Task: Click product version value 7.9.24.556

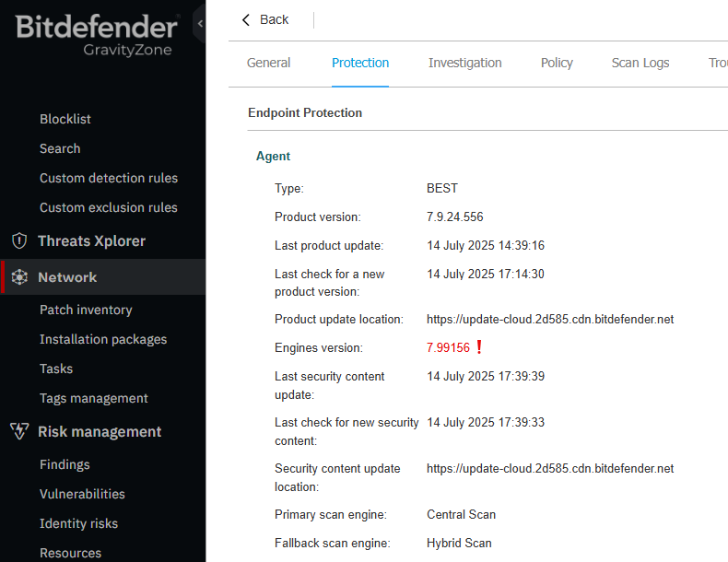Action: (455, 217)
